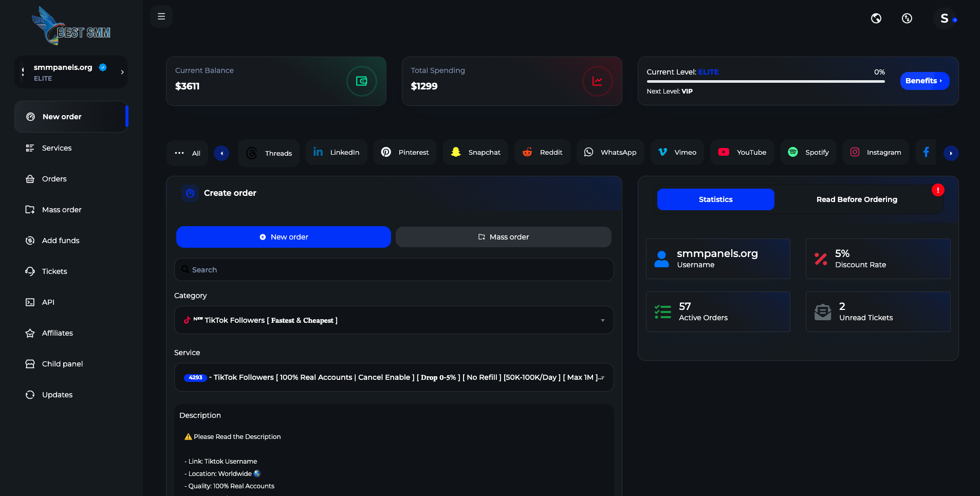The width and height of the screenshot is (980, 496).
Task: Filter services by Snapchat
Action: point(475,152)
